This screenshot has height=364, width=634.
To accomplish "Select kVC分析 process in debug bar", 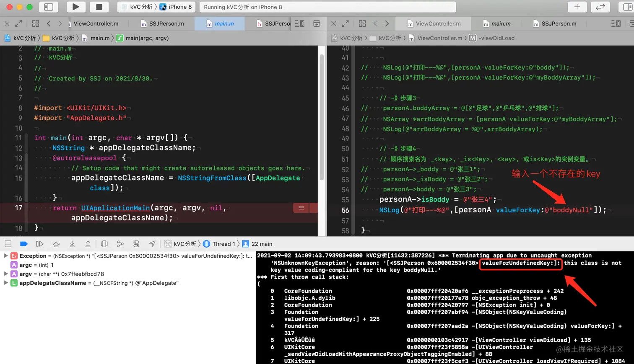I will pos(180,244).
